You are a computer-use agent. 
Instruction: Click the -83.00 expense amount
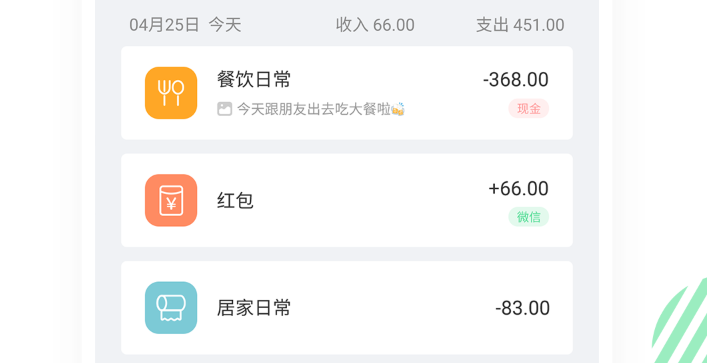[x=522, y=308]
